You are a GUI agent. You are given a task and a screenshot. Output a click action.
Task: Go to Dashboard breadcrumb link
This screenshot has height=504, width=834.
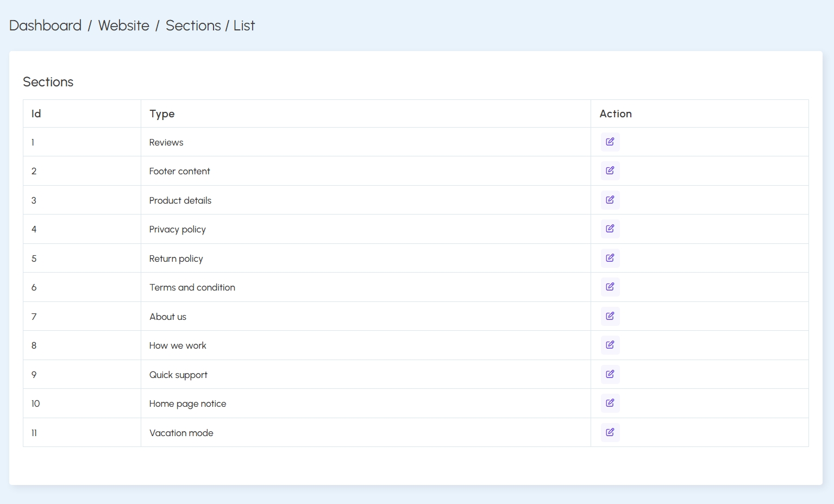pyautogui.click(x=45, y=26)
